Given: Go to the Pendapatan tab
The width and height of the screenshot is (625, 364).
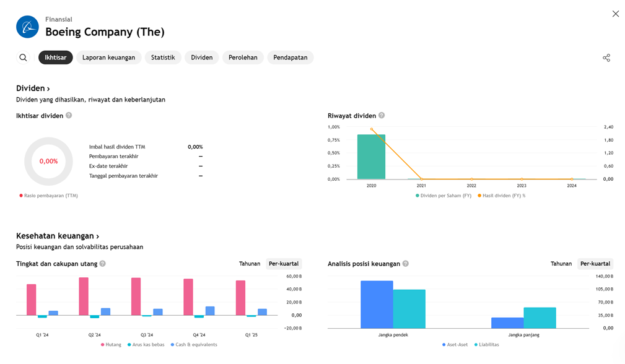Looking at the screenshot, I should (x=290, y=58).
